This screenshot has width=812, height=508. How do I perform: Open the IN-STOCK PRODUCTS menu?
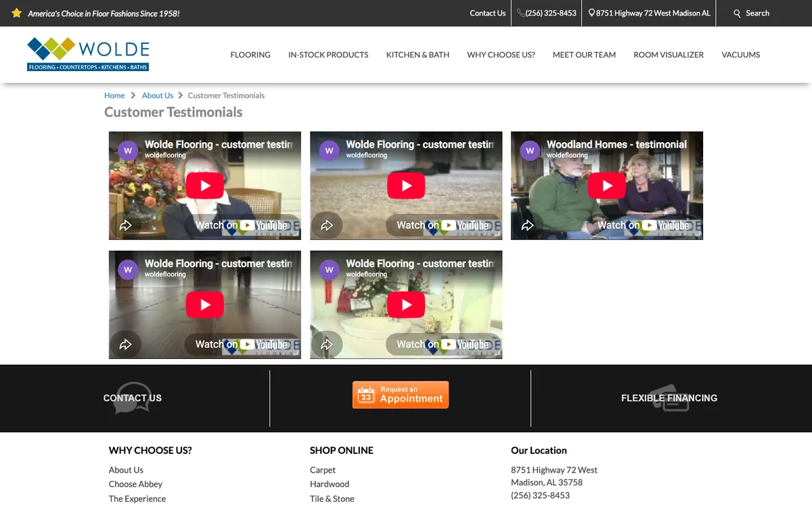click(328, 55)
